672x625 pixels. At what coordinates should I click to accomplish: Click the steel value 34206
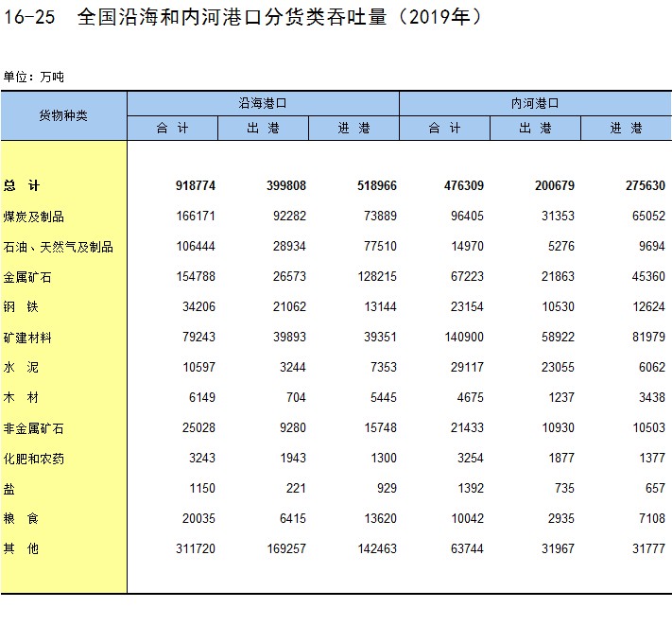point(198,307)
